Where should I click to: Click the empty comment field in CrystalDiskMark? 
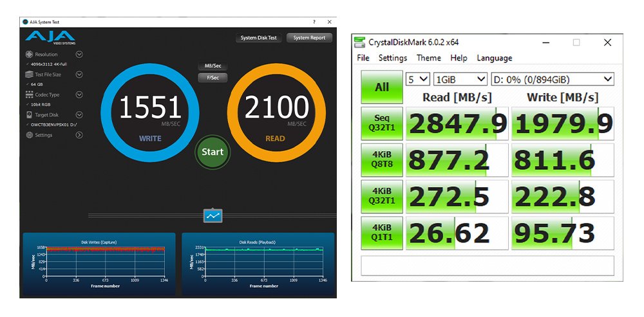(x=488, y=266)
